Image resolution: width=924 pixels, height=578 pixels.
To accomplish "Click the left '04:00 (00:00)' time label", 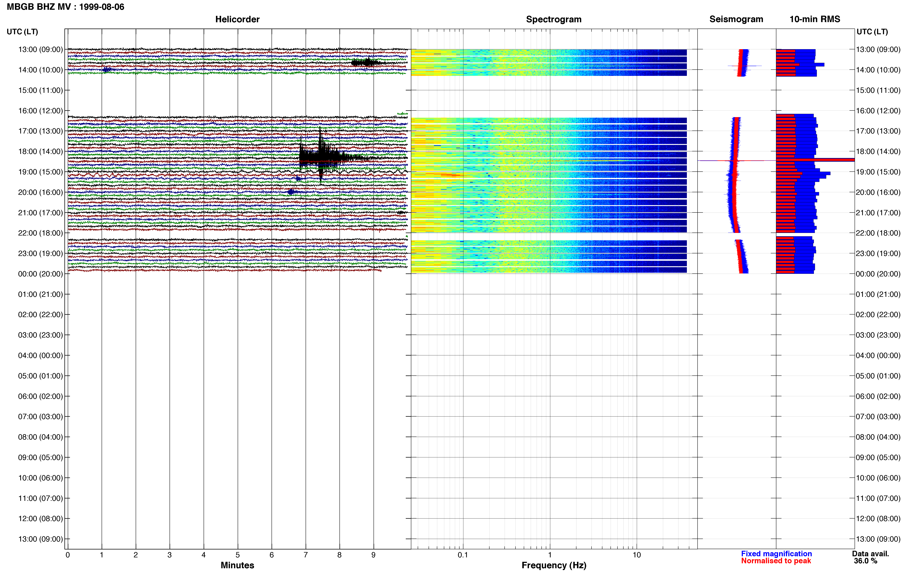I will [41, 356].
